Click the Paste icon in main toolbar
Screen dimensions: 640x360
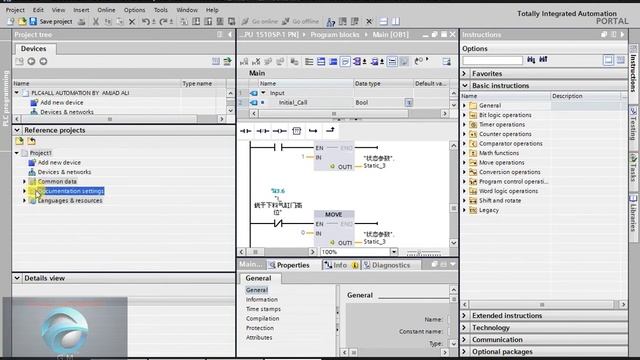(120, 21)
